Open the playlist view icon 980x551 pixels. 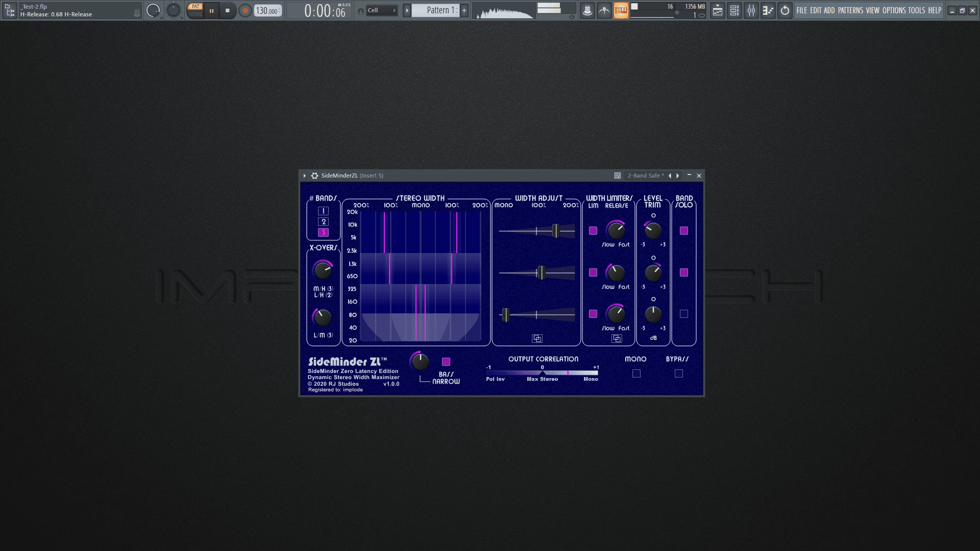click(x=718, y=10)
